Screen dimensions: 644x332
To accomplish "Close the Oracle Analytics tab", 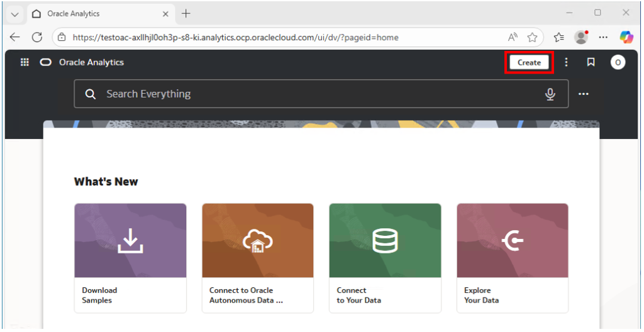I will point(166,14).
